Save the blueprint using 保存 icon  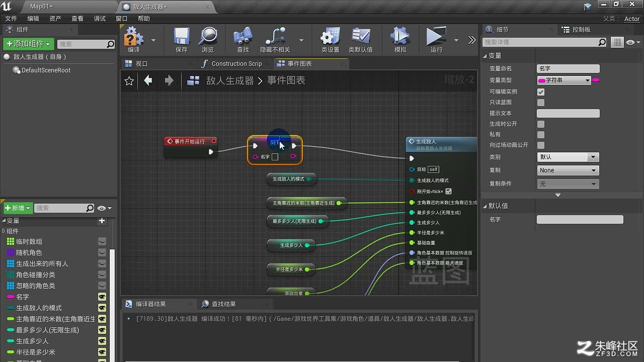182,39
